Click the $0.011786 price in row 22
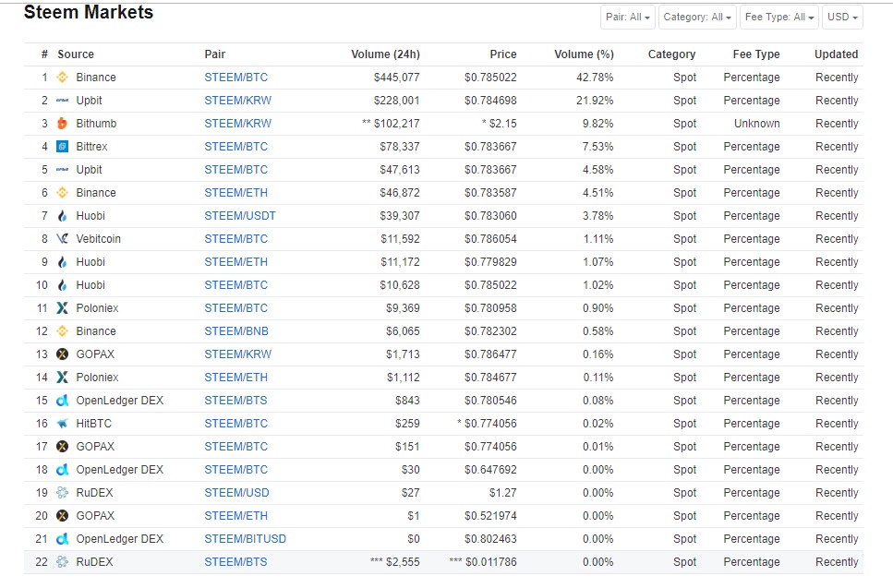Image resolution: width=893 pixels, height=588 pixels. pos(491,562)
